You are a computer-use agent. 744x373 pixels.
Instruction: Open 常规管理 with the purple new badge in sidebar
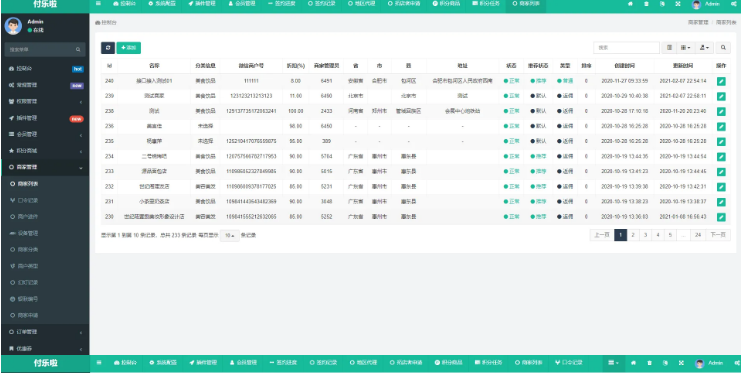pos(45,85)
